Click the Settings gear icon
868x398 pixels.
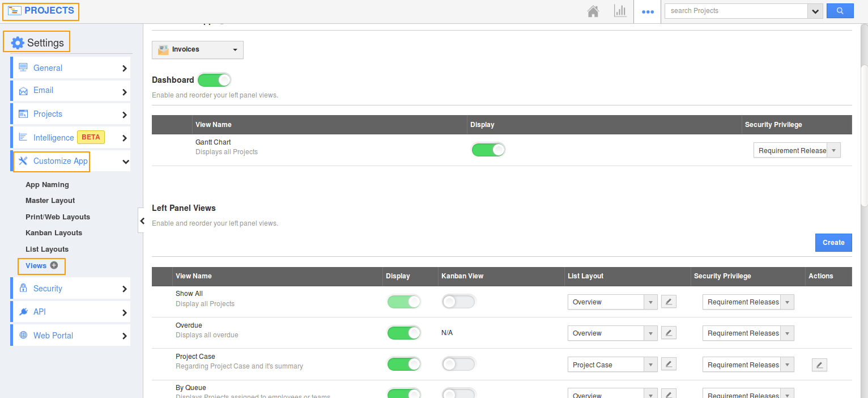(x=18, y=41)
